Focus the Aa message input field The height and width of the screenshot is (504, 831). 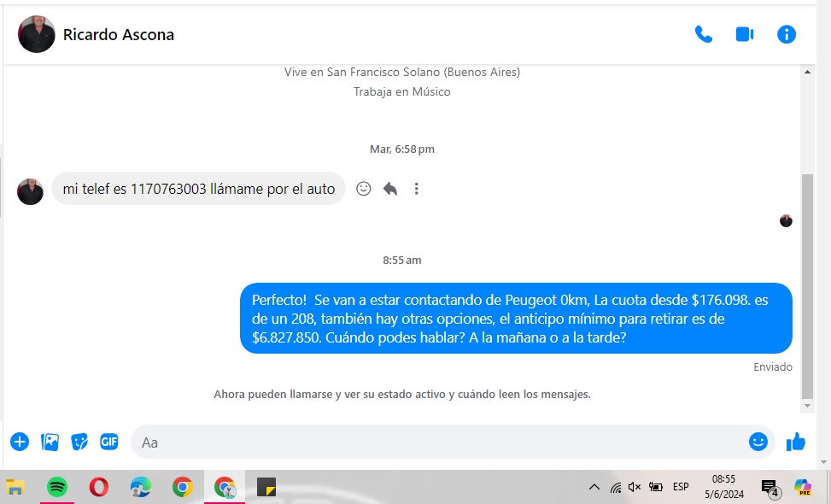[x=439, y=442]
